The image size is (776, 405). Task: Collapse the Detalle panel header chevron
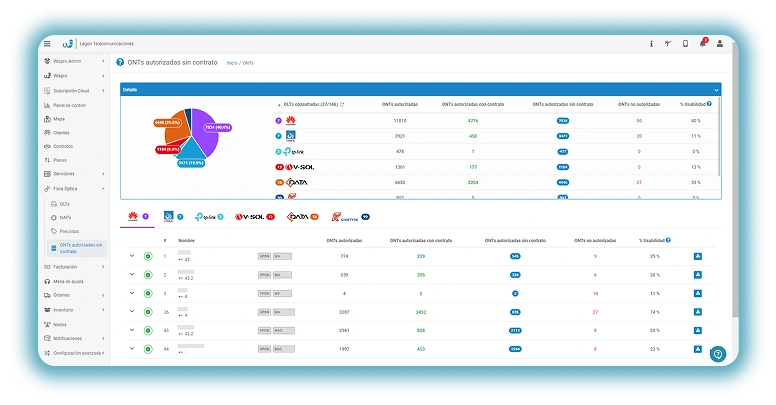(x=716, y=90)
